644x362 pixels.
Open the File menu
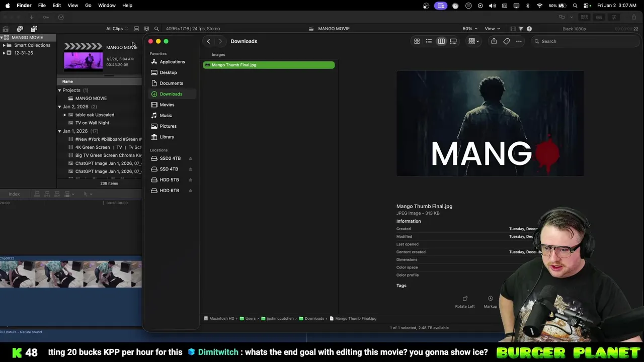(x=42, y=6)
